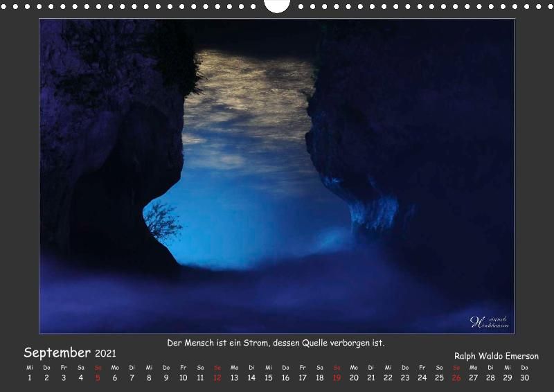This screenshot has height=392, width=554.
Task: Click the year "2021"
Action: point(105,353)
